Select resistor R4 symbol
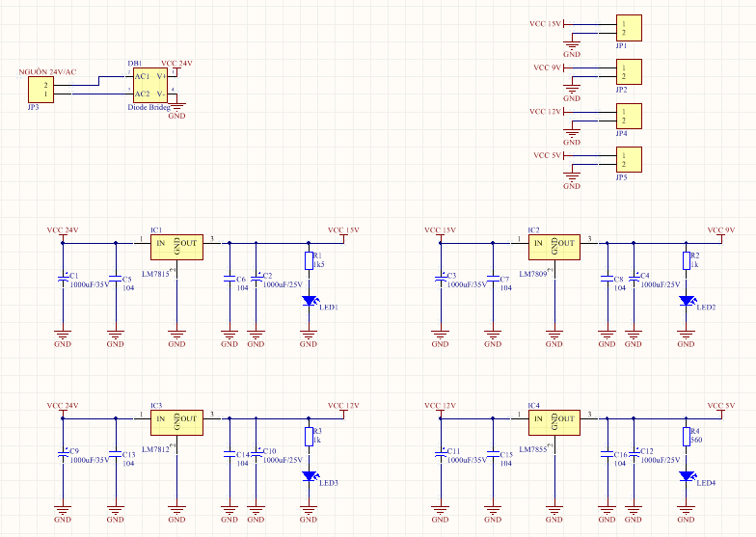 (x=687, y=436)
